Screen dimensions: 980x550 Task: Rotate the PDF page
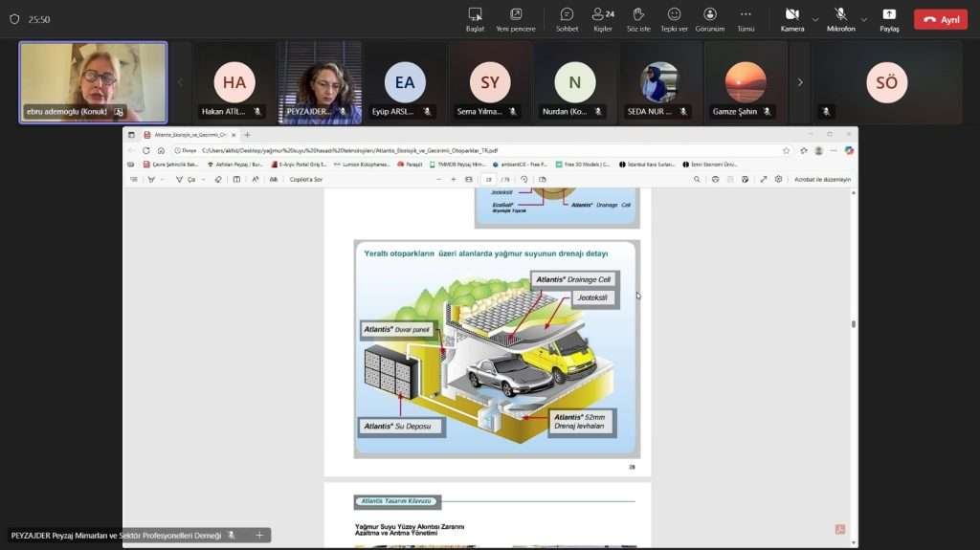(524, 180)
